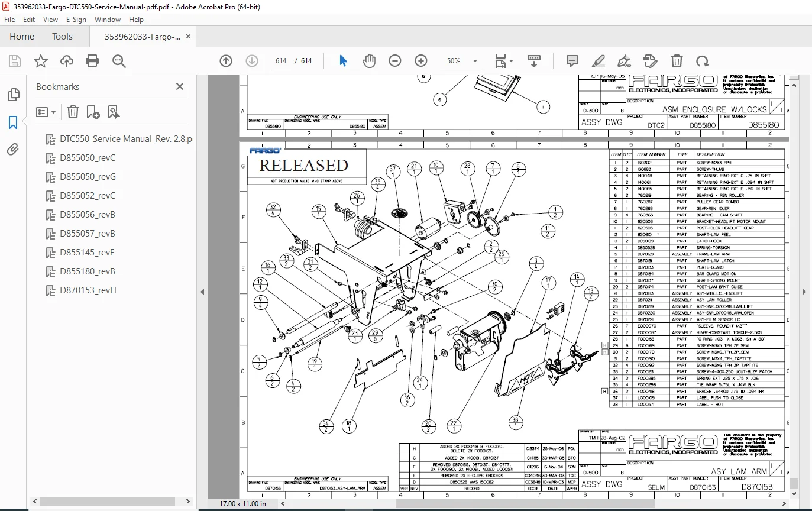The image size is (812, 511).
Task: Select the Highlight text tool
Action: coord(598,61)
